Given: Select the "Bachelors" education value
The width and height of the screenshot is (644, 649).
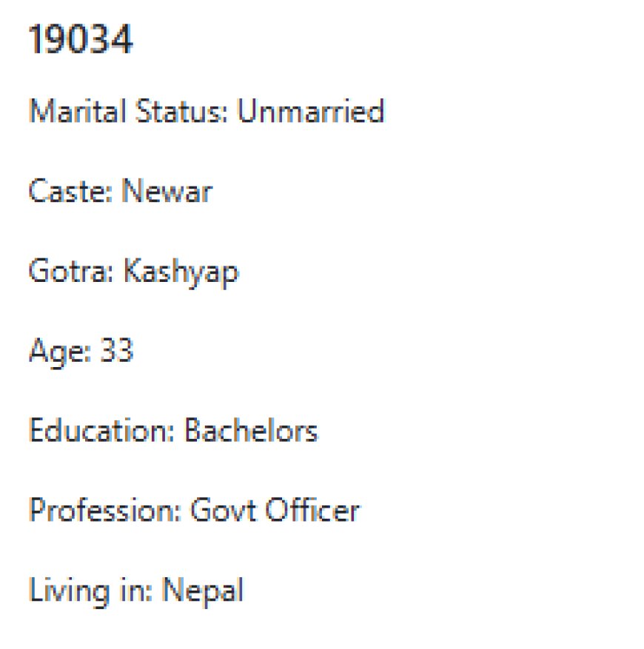Looking at the screenshot, I should pos(251,431).
